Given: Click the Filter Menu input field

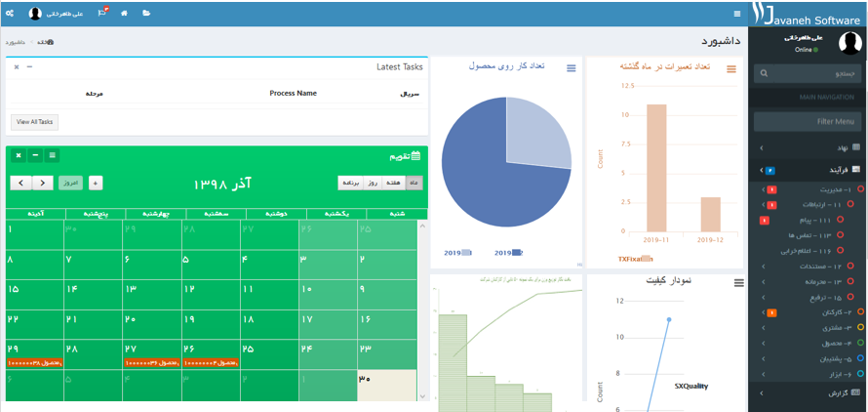Looking at the screenshot, I should [x=807, y=121].
